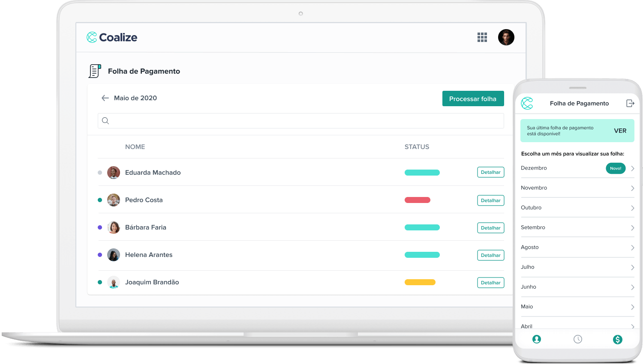Image resolution: width=643 pixels, height=364 pixels.
Task: Tap the logout icon on mobile header
Action: pyautogui.click(x=630, y=103)
